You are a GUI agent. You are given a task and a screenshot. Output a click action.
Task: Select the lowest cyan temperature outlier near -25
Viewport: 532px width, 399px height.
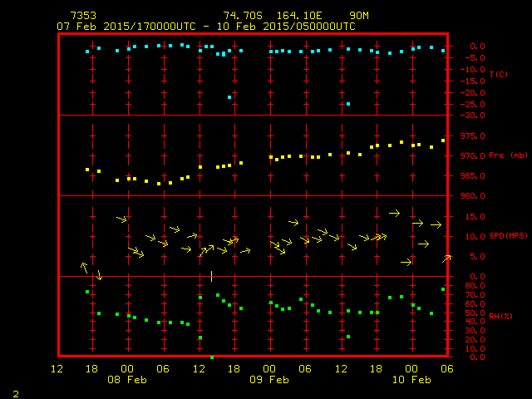[x=348, y=104]
